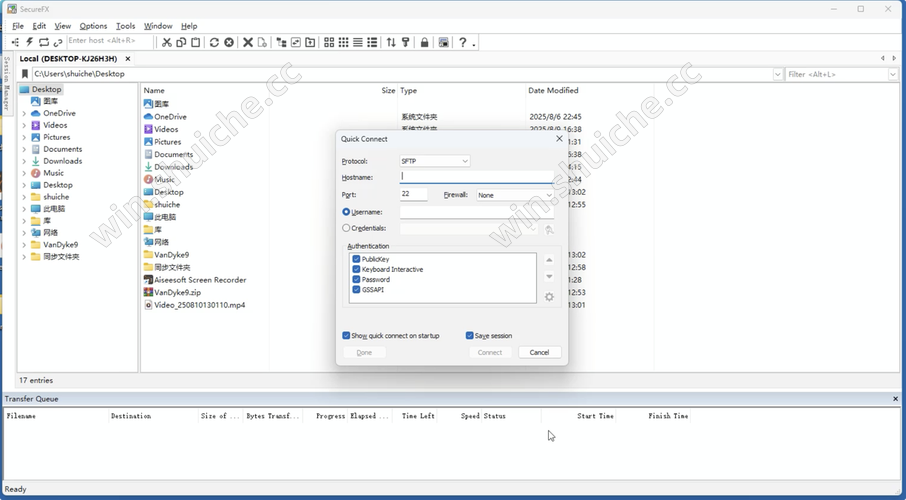This screenshot has height=500, width=906.
Task: Open the Protocol SFTP dropdown
Action: (x=435, y=161)
